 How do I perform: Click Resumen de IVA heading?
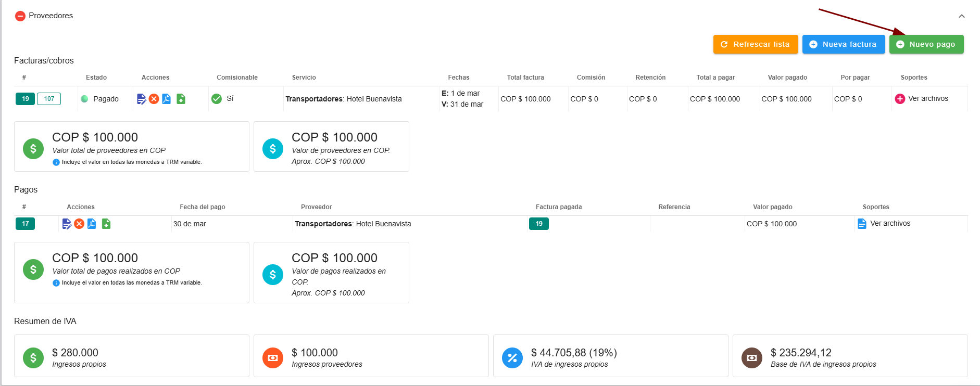(x=45, y=321)
